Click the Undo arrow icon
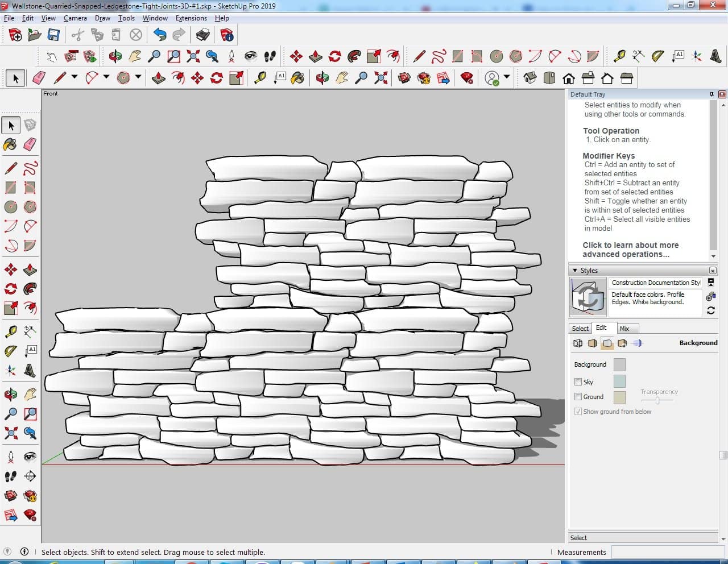This screenshot has height=564, width=728. click(160, 35)
